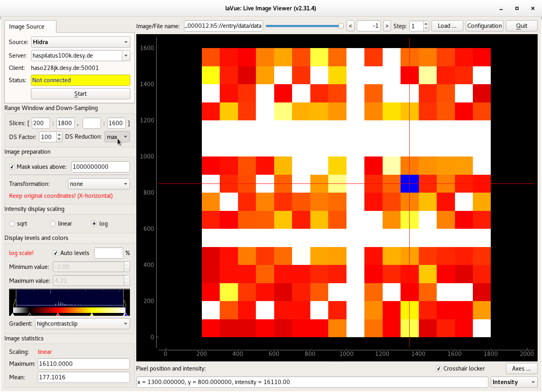
Task: Select the Image Source tab
Action: click(27, 27)
